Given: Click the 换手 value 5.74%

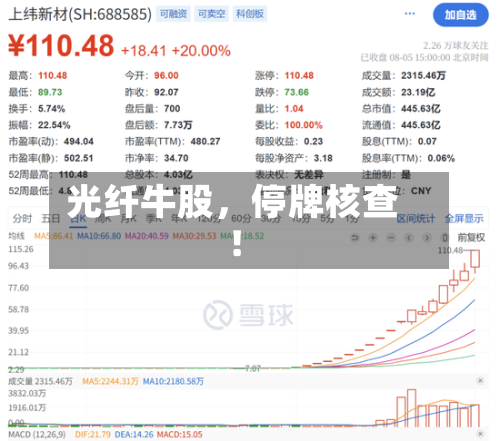Looking at the screenshot, I should [52, 108].
